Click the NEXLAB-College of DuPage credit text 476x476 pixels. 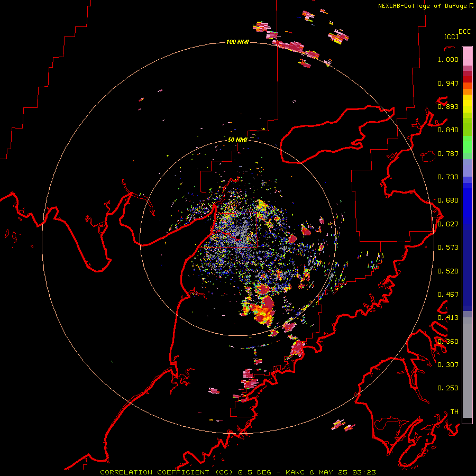click(x=422, y=6)
